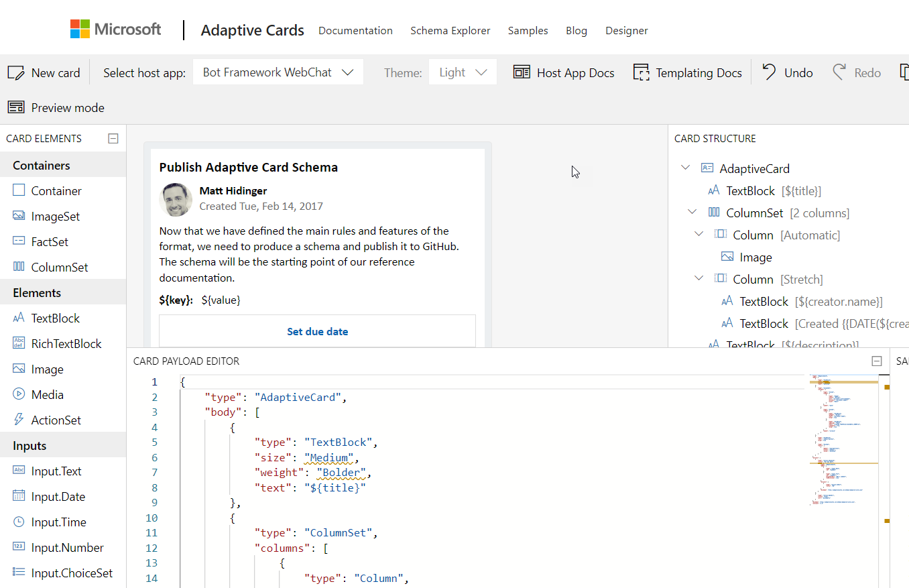Collapse the Card Payload Editor panel
The height and width of the screenshot is (588, 909).
click(876, 360)
